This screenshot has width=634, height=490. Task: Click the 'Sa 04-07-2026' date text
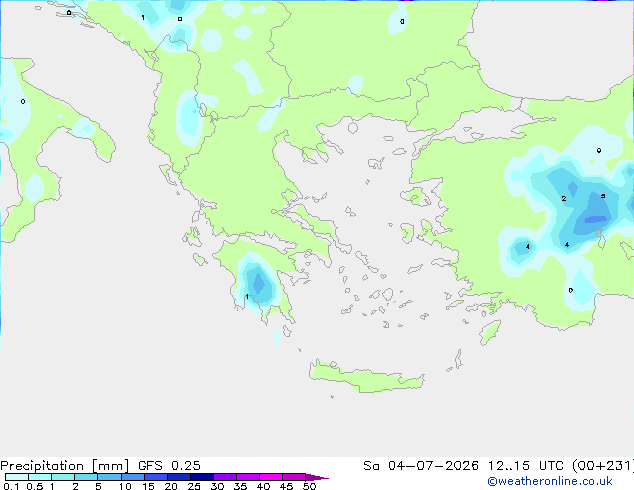pos(421,466)
